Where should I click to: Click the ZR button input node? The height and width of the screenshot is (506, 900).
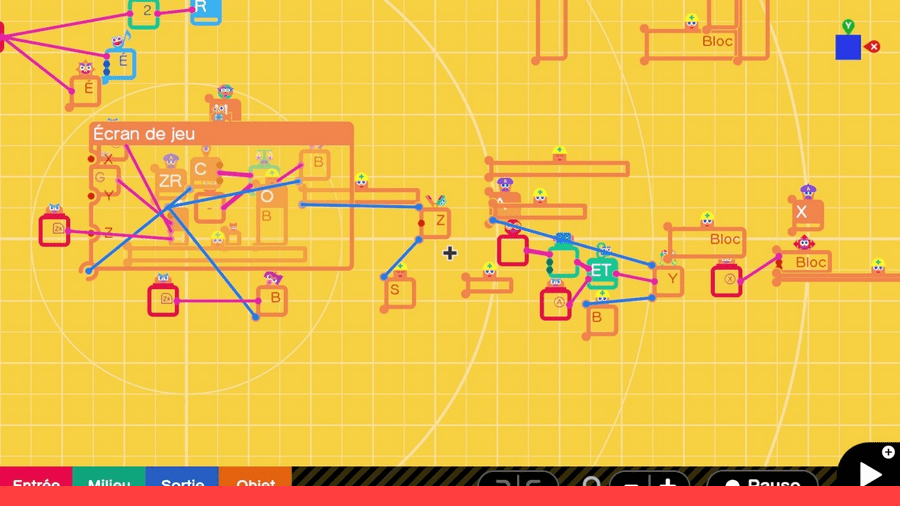click(x=170, y=181)
